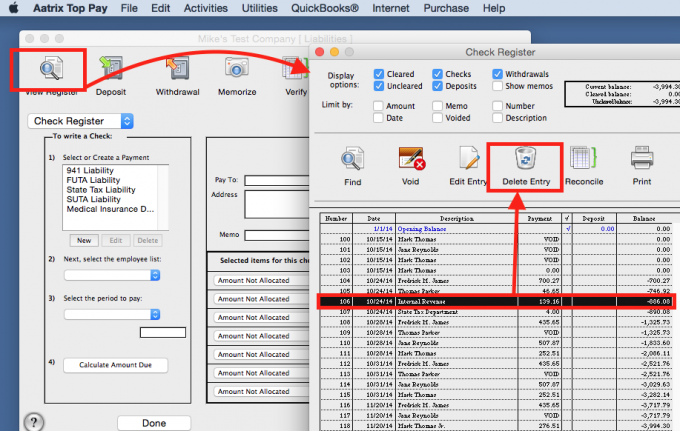Click the Memorize camera icon
Image resolution: width=680 pixels, height=431 pixels.
(x=236, y=69)
